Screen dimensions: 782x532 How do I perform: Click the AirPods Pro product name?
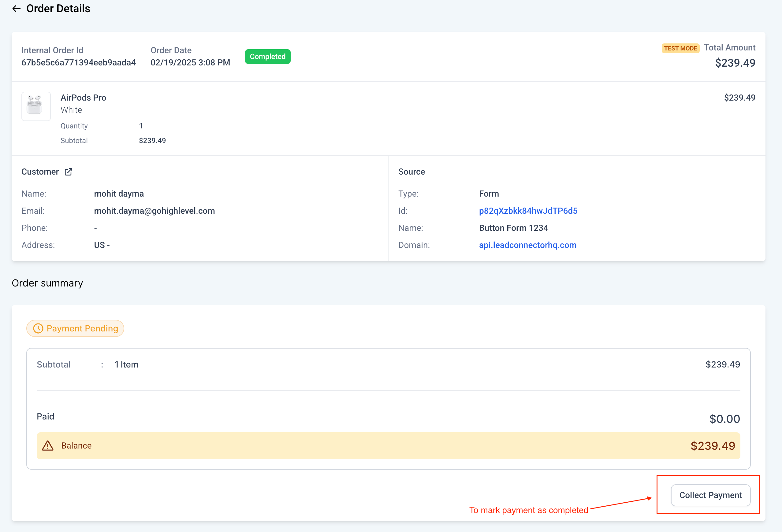pyautogui.click(x=83, y=98)
